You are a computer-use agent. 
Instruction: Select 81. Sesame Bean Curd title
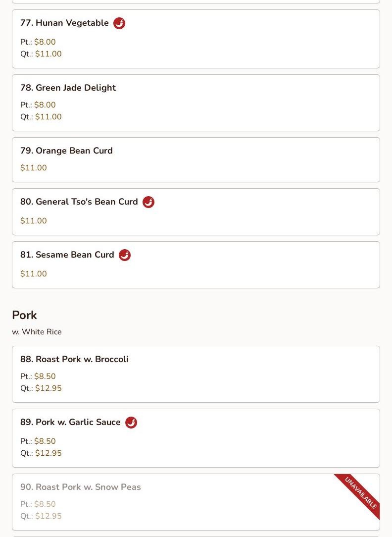point(67,255)
